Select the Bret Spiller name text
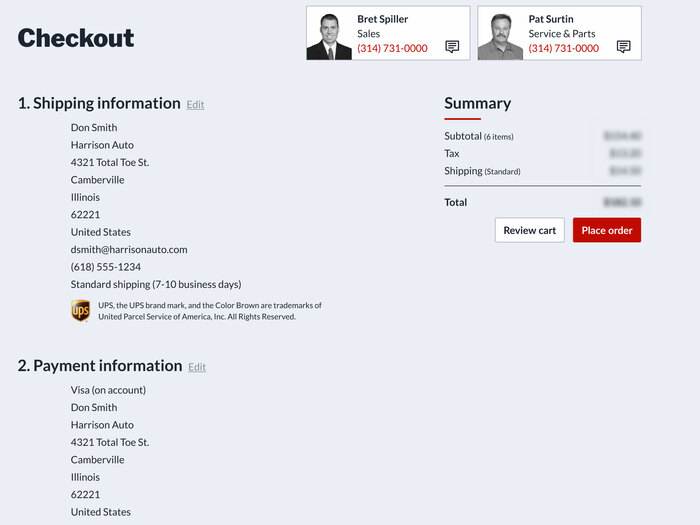The width and height of the screenshot is (700, 525). click(x=383, y=19)
